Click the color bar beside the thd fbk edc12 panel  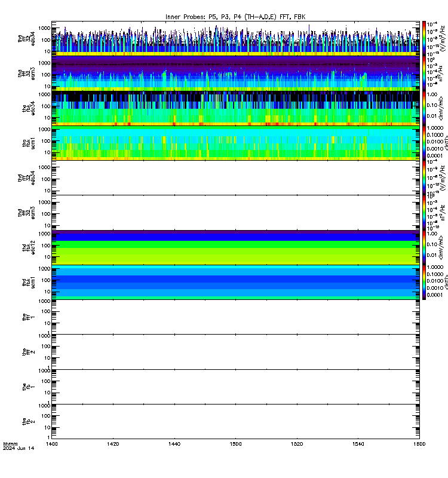[x=424, y=247]
